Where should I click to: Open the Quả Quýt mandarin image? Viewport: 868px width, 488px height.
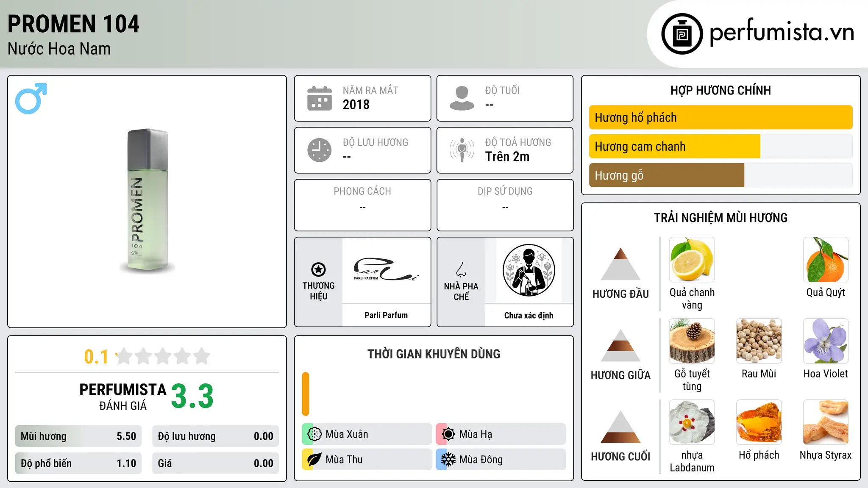[826, 260]
